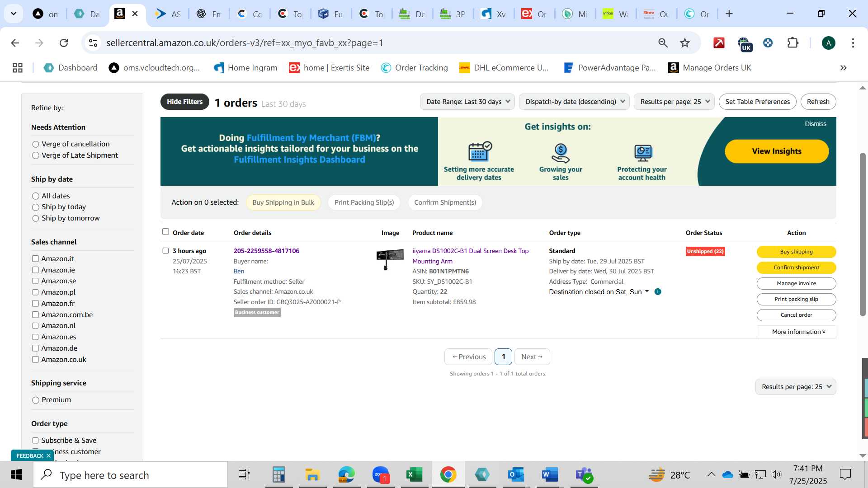Reload the Seller Central page
The width and height of the screenshot is (868, 488).
click(x=64, y=43)
